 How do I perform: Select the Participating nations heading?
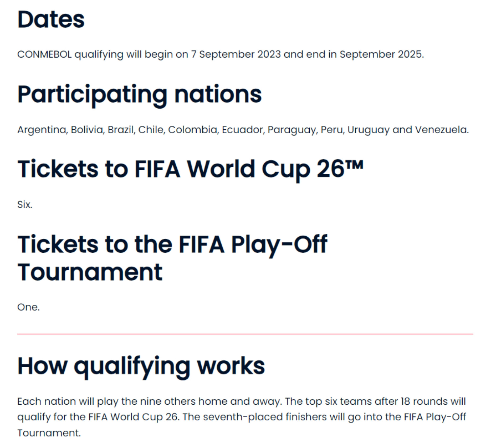click(140, 95)
